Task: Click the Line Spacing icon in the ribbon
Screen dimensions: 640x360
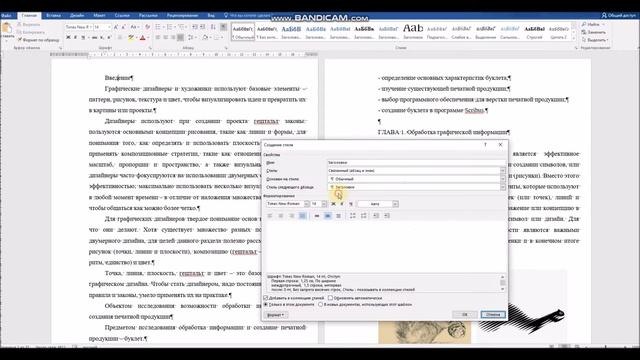Action: coord(191,38)
